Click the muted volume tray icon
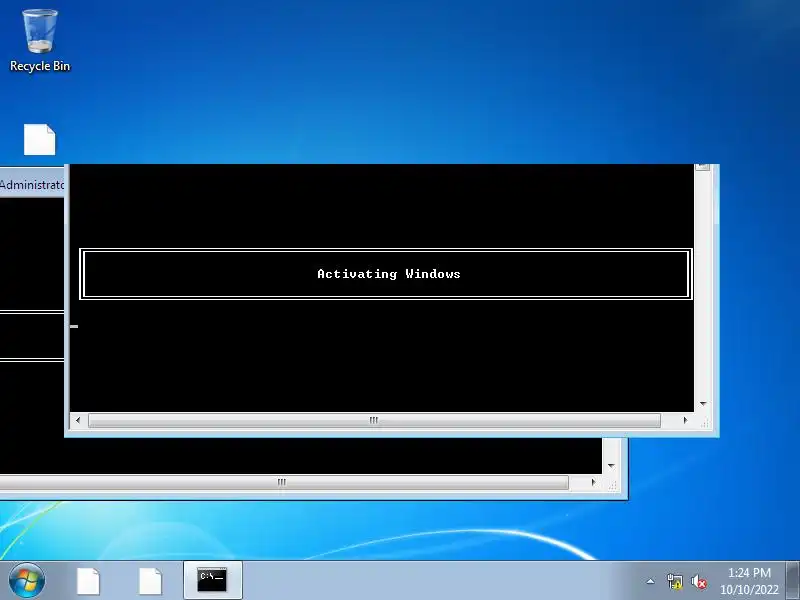Screen dimensions: 800x600 click(698, 581)
